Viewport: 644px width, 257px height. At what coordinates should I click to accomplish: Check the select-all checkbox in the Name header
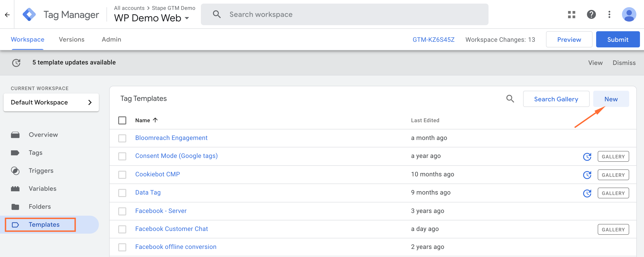pyautogui.click(x=122, y=120)
